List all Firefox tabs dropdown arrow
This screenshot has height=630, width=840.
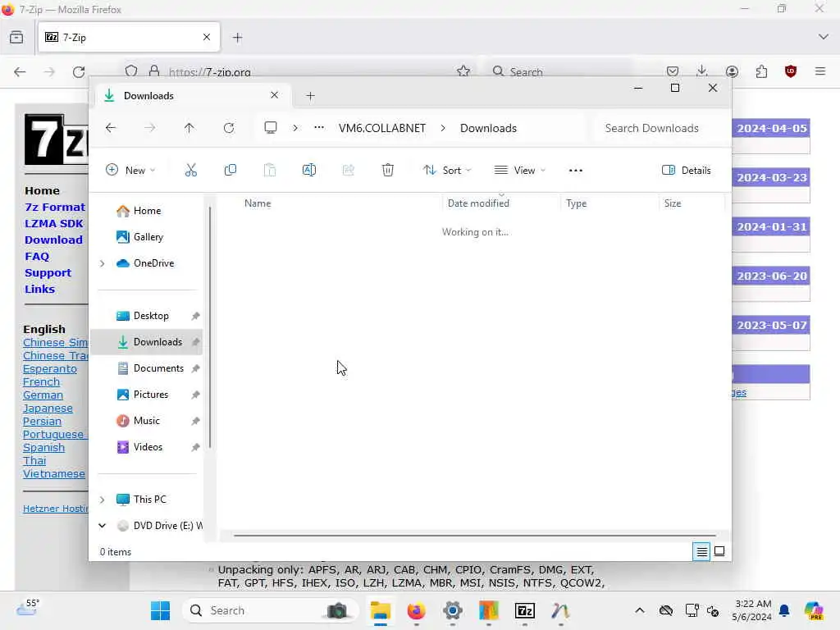coord(824,37)
